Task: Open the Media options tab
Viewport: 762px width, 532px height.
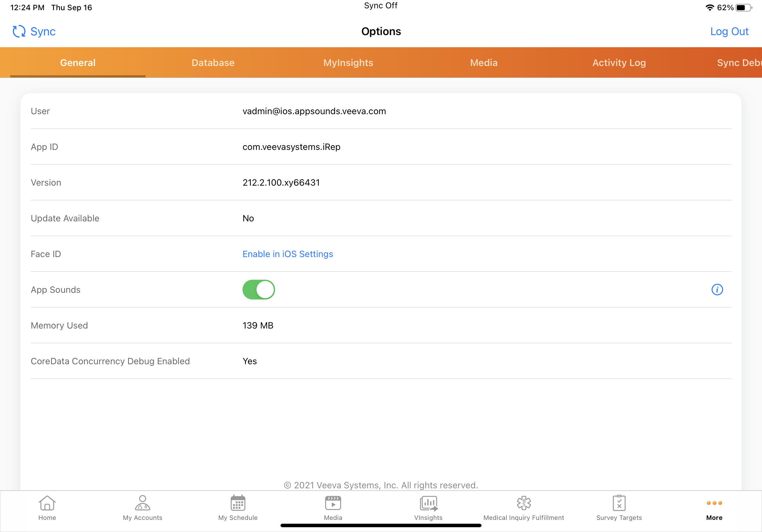Action: (483, 63)
